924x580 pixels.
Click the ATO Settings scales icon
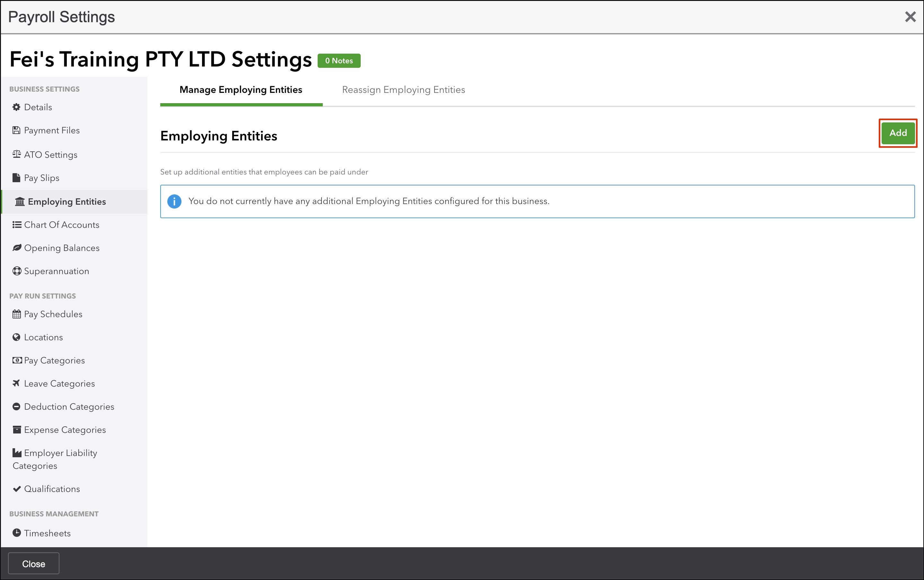pyautogui.click(x=16, y=154)
